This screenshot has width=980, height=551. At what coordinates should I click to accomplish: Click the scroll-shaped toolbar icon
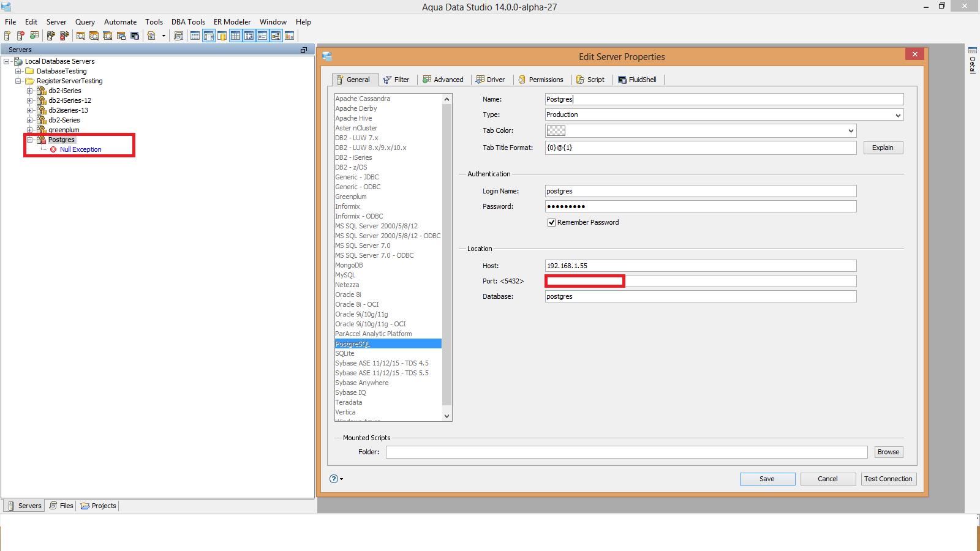[x=179, y=36]
